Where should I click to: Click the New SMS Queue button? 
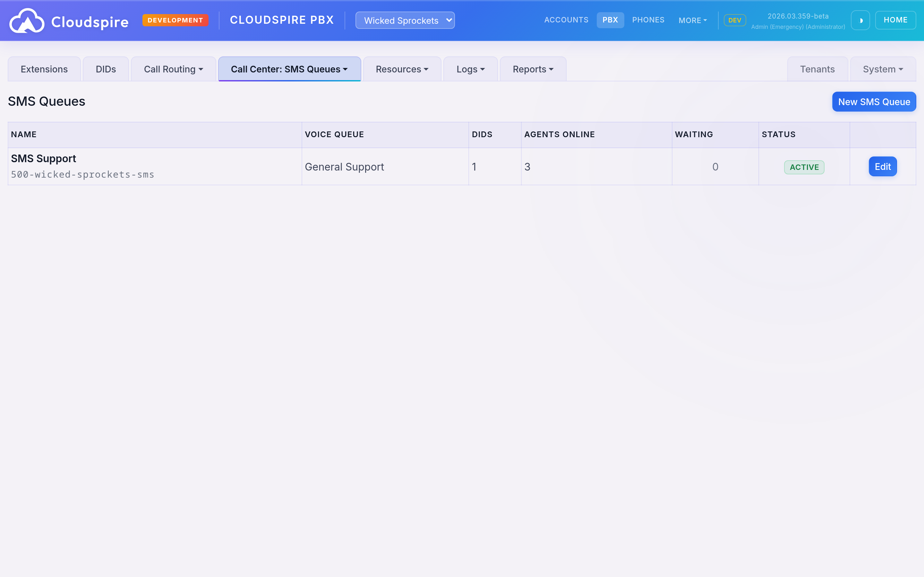pyautogui.click(x=874, y=102)
